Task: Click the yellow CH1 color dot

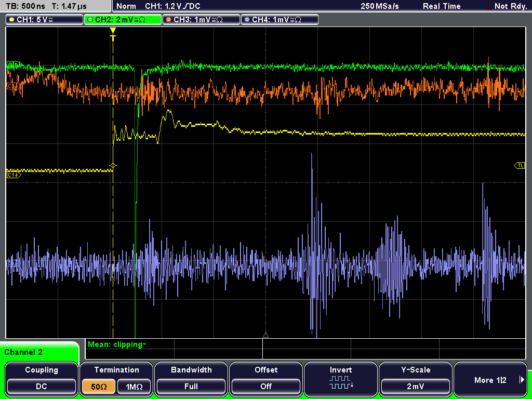Action: tap(11, 20)
